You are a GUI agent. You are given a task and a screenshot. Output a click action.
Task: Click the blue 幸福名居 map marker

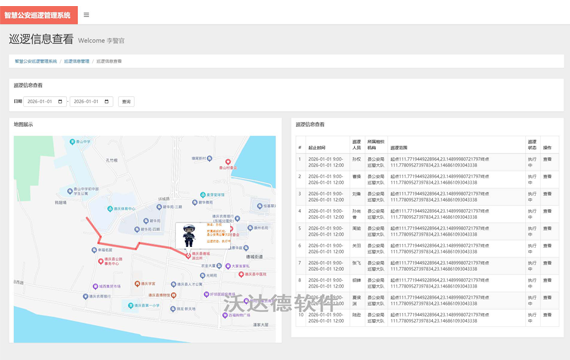click(94, 250)
